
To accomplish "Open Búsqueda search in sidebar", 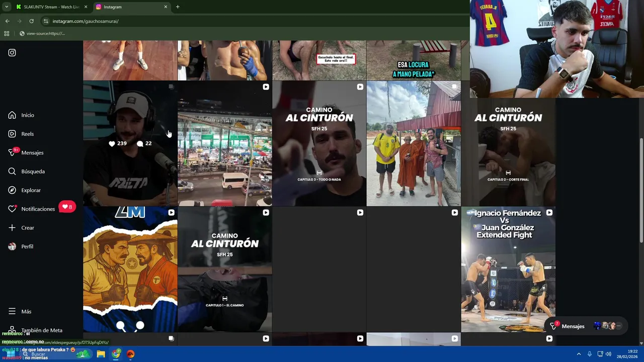I will (26, 171).
